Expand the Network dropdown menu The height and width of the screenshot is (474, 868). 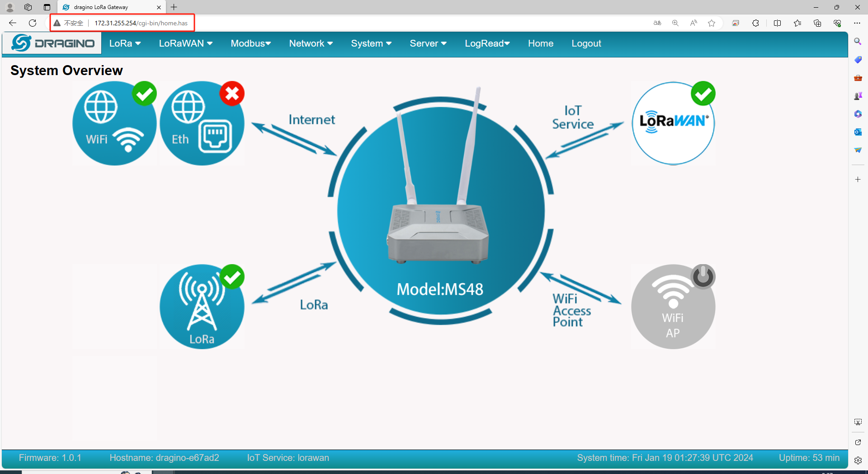click(x=311, y=43)
